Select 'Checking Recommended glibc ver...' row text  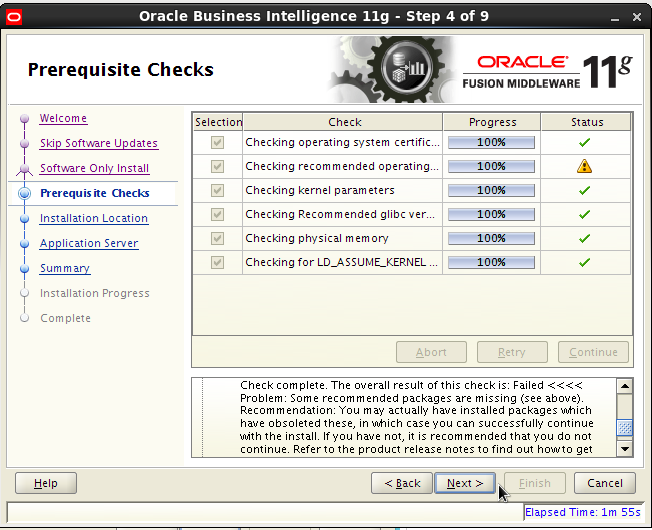[340, 214]
